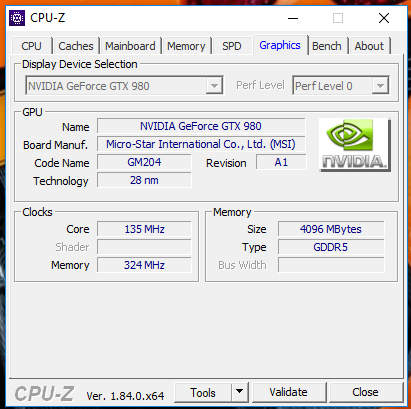
Task: Expand the Display Device Selection combo box
Action: coord(124,86)
